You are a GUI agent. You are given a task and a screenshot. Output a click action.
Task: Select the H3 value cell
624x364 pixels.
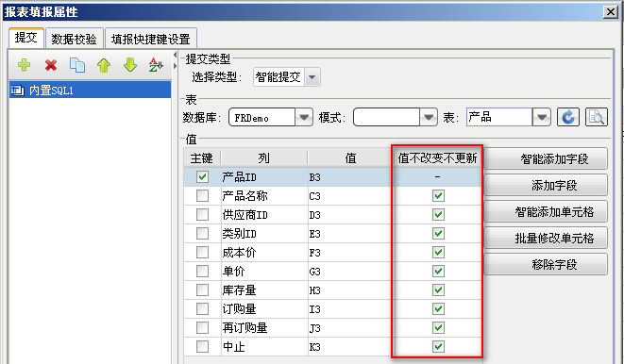(x=350, y=290)
